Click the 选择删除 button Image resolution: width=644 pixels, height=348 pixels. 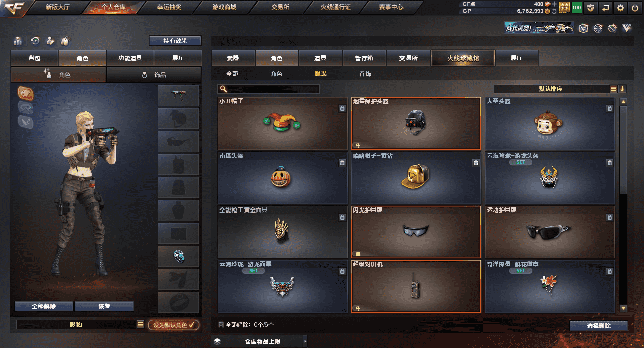599,326
